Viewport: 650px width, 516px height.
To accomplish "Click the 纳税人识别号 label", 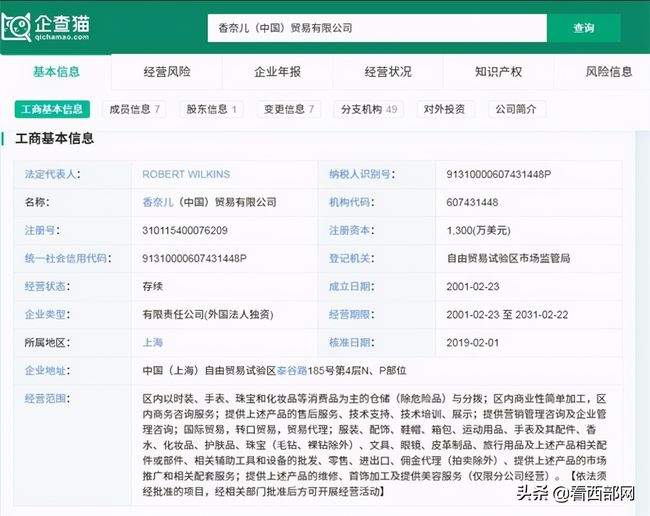I will coord(361,174).
